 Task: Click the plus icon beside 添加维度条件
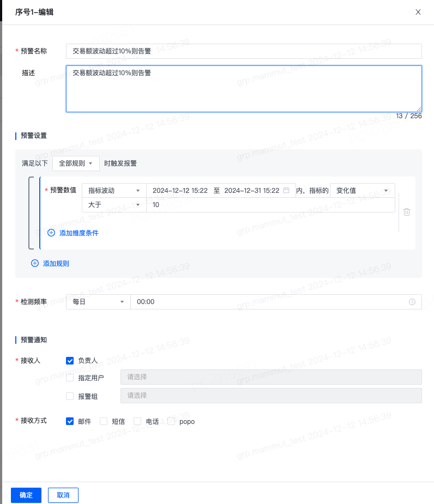51,233
